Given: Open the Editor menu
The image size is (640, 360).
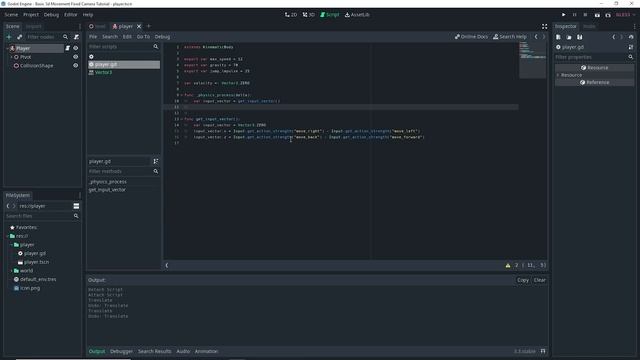Looking at the screenshot, I should click(x=70, y=15).
